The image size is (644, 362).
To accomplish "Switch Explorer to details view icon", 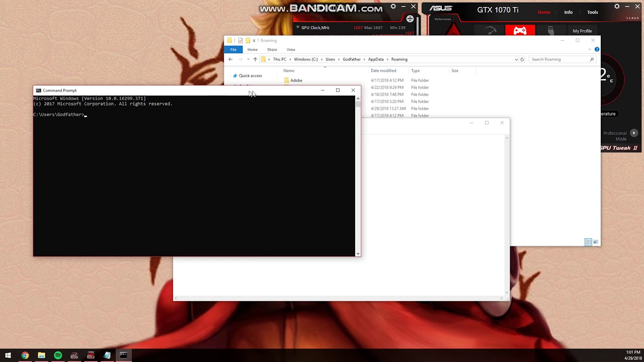I will click(x=588, y=242).
